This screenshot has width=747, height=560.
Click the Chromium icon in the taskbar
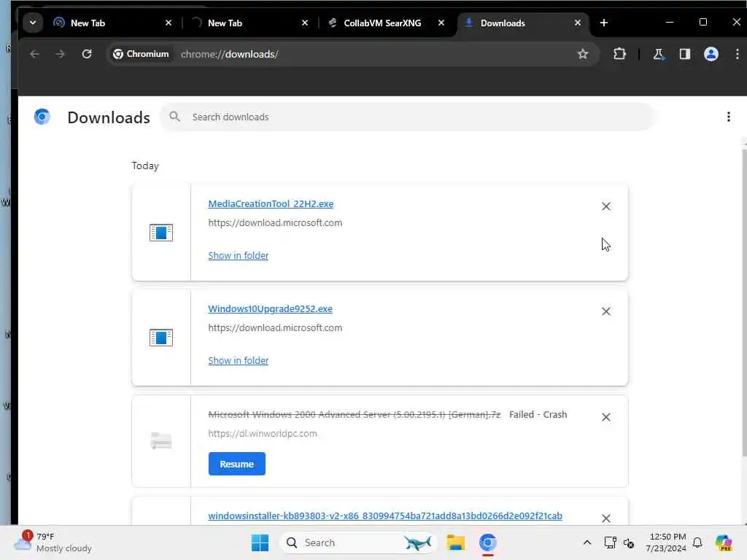click(488, 542)
